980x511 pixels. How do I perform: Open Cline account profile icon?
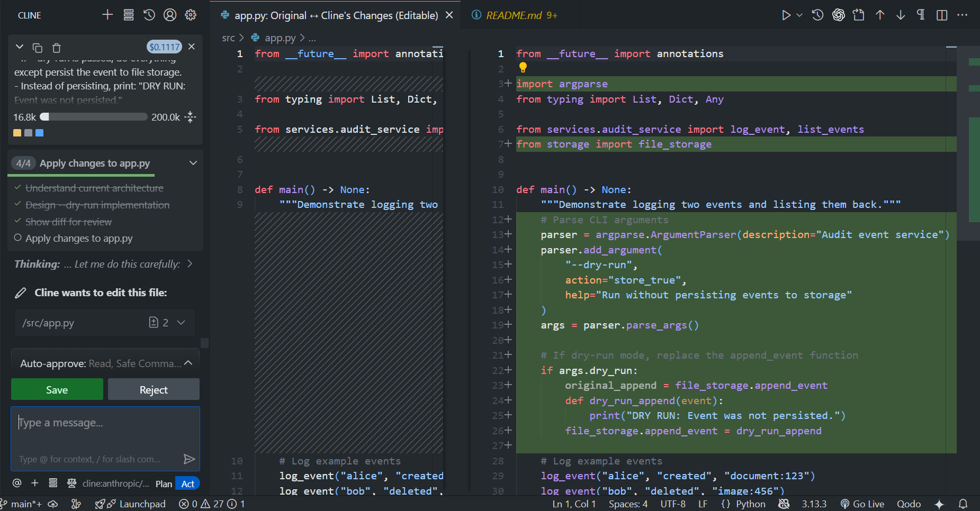[170, 15]
